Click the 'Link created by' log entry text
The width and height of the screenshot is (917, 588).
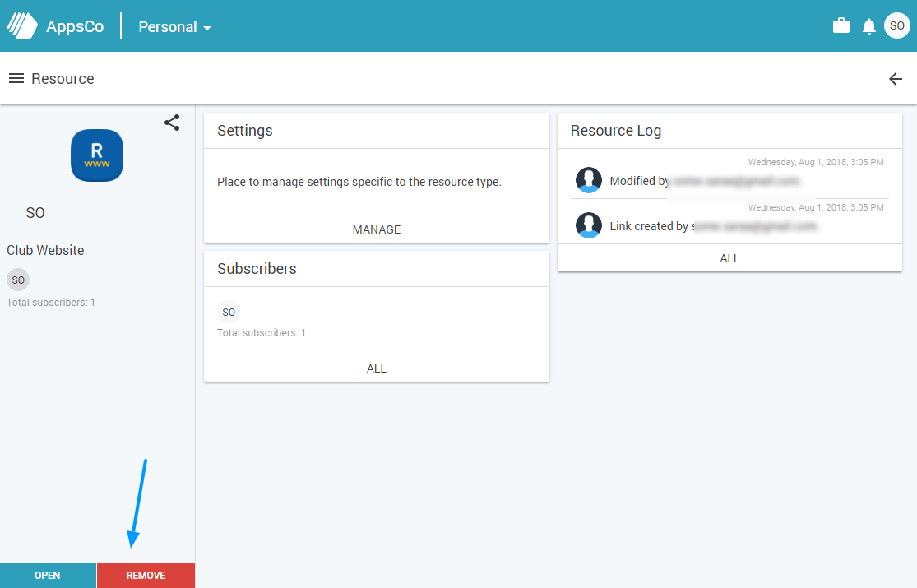pos(714,226)
